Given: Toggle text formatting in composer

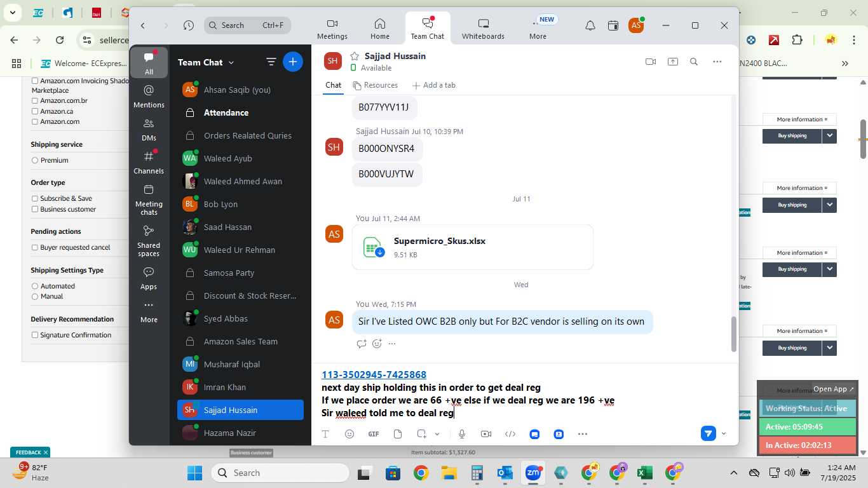Looking at the screenshot, I should coord(325,434).
